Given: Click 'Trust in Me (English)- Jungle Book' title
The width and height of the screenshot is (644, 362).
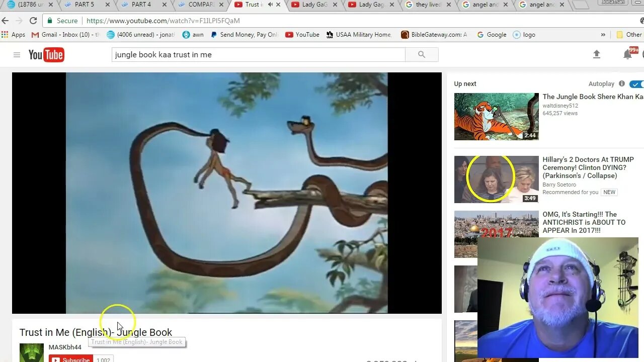Looking at the screenshot, I should [x=96, y=332].
